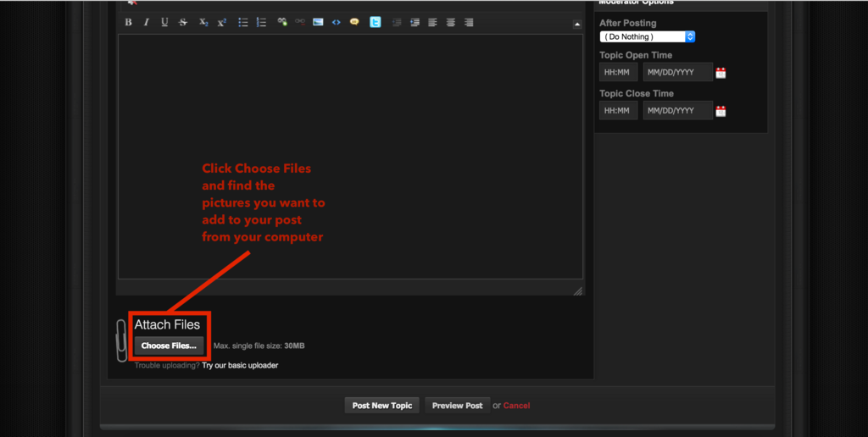Click the unlink icon
This screenshot has width=868, height=437.
pyautogui.click(x=300, y=22)
